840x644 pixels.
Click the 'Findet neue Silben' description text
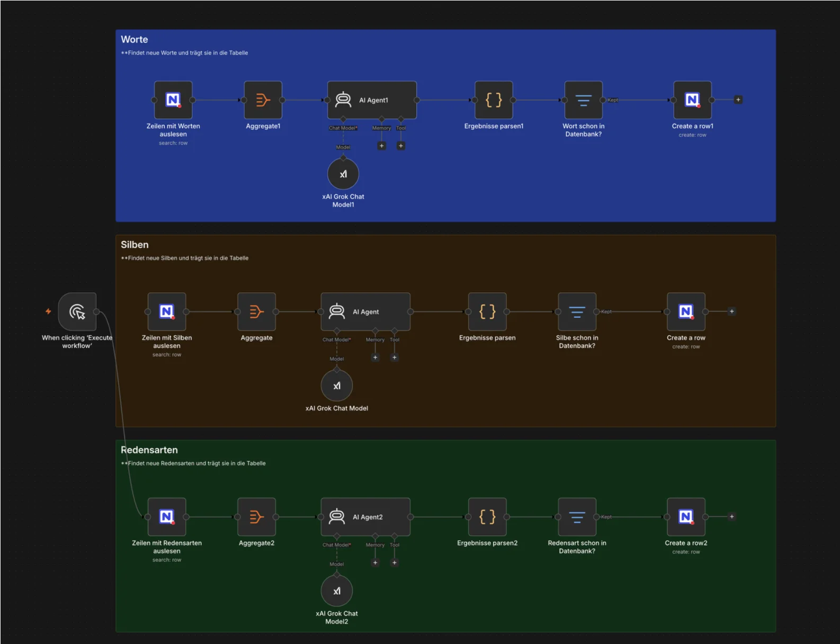click(x=185, y=258)
